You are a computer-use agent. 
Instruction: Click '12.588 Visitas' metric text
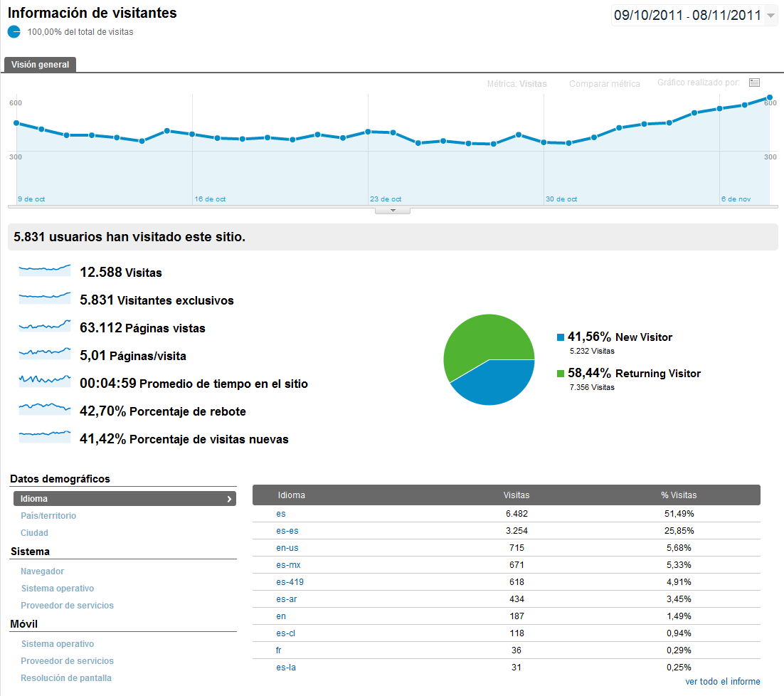(x=121, y=272)
